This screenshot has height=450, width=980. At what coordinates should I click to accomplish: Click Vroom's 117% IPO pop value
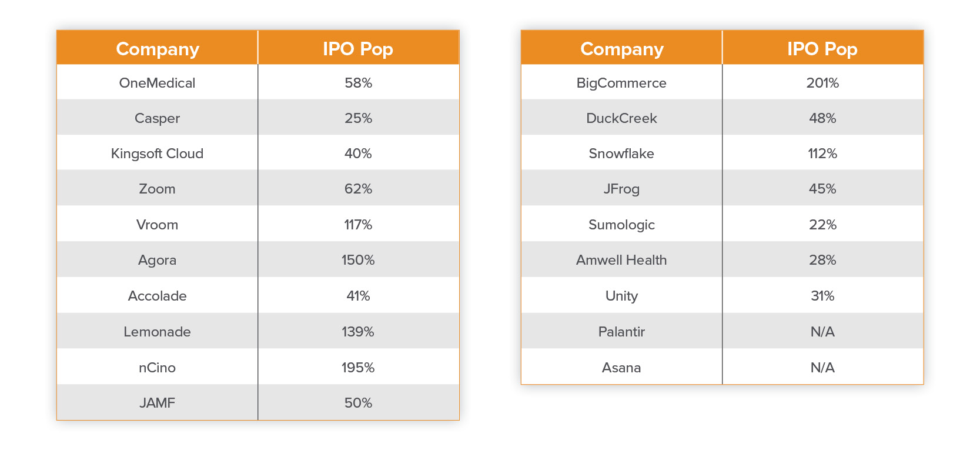358,225
